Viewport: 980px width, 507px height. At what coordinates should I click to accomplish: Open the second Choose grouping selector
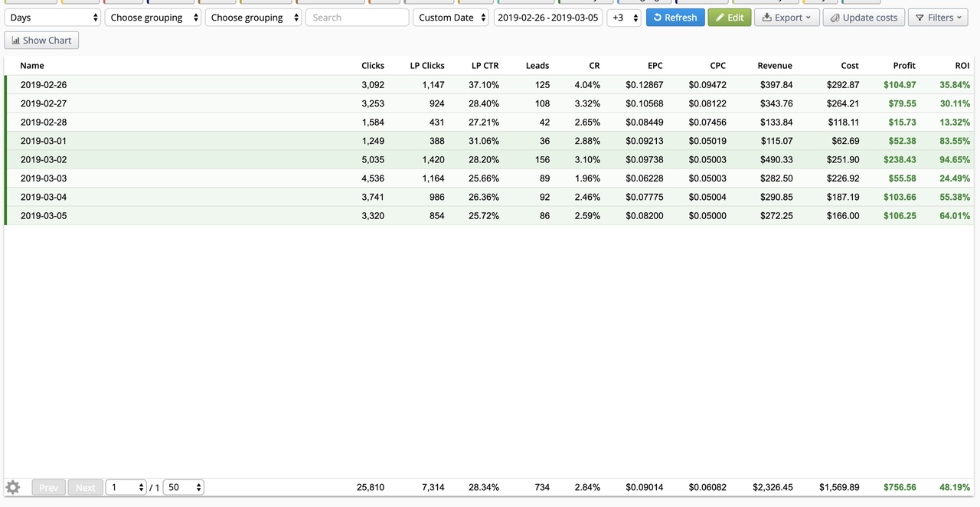pos(253,18)
